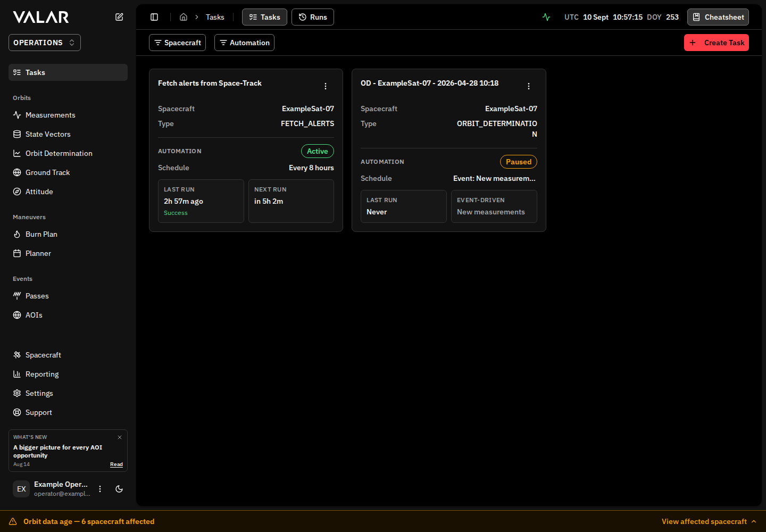View Passes events
The height and width of the screenshot is (532, 766).
tap(68, 296)
